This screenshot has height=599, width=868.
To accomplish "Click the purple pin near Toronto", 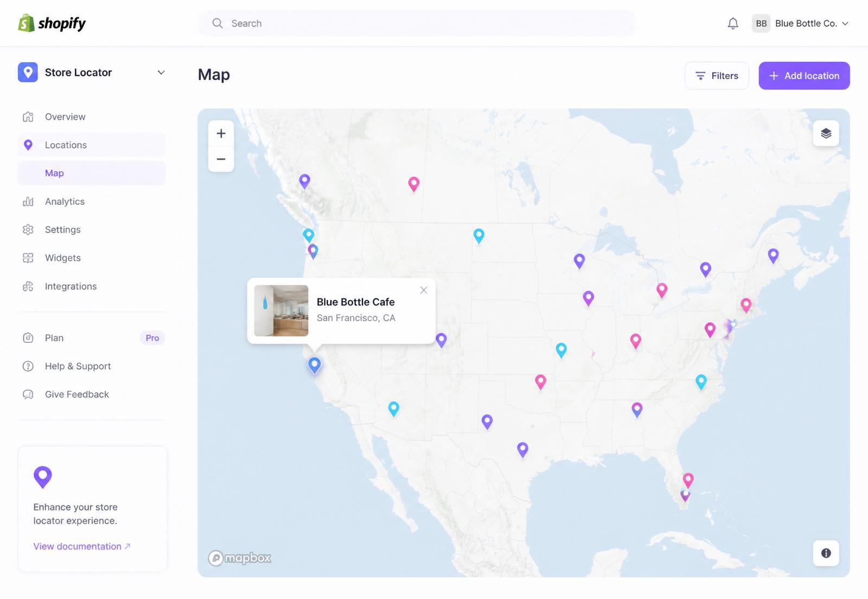I will pos(705,269).
